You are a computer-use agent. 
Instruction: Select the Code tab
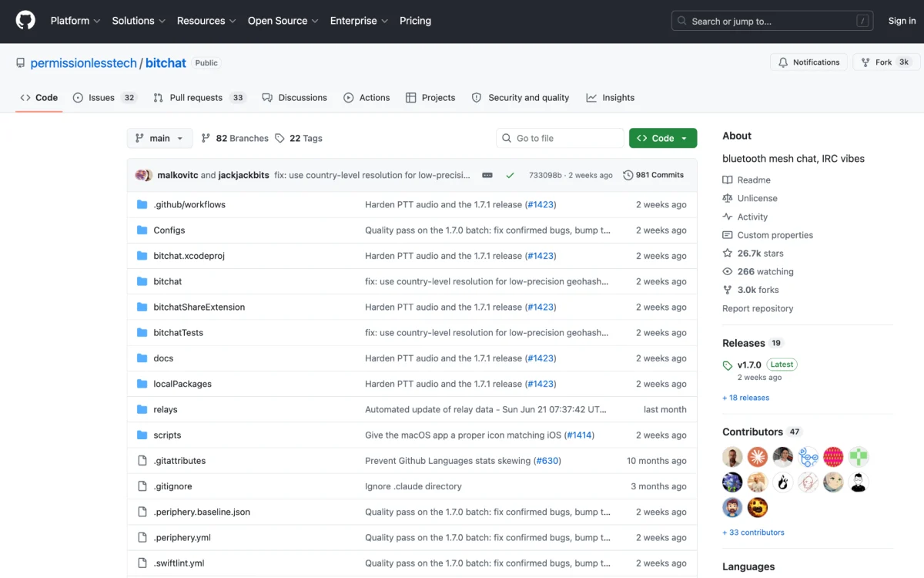tap(39, 98)
